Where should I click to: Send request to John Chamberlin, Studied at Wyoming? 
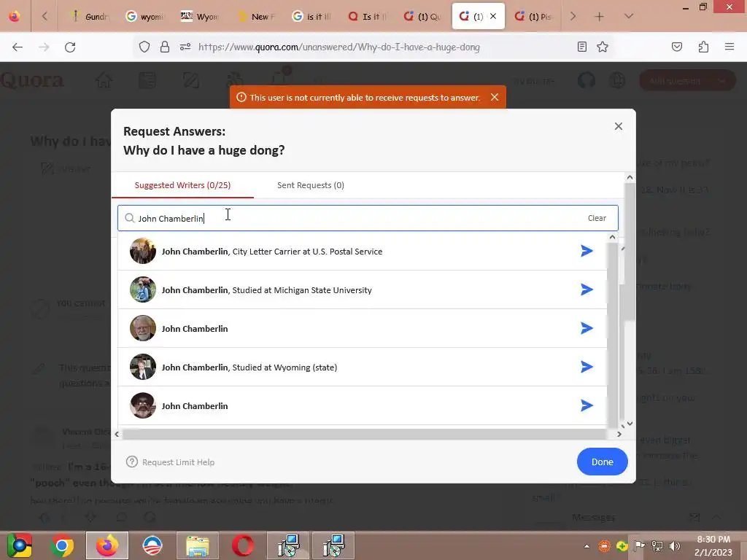pyautogui.click(x=587, y=367)
